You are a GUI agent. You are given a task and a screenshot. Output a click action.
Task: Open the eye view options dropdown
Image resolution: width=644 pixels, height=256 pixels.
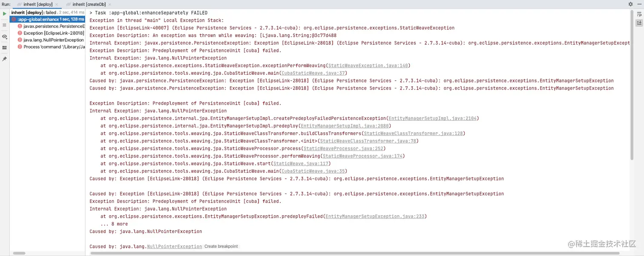point(5,37)
